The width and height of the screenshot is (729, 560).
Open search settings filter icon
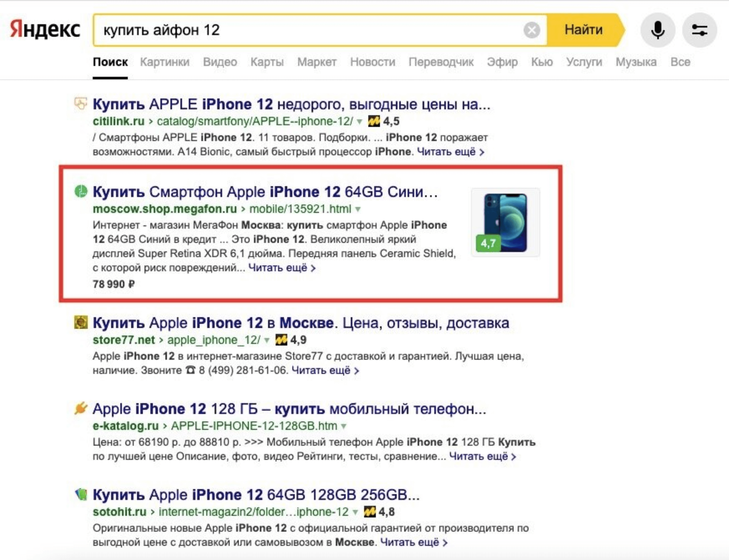699,30
